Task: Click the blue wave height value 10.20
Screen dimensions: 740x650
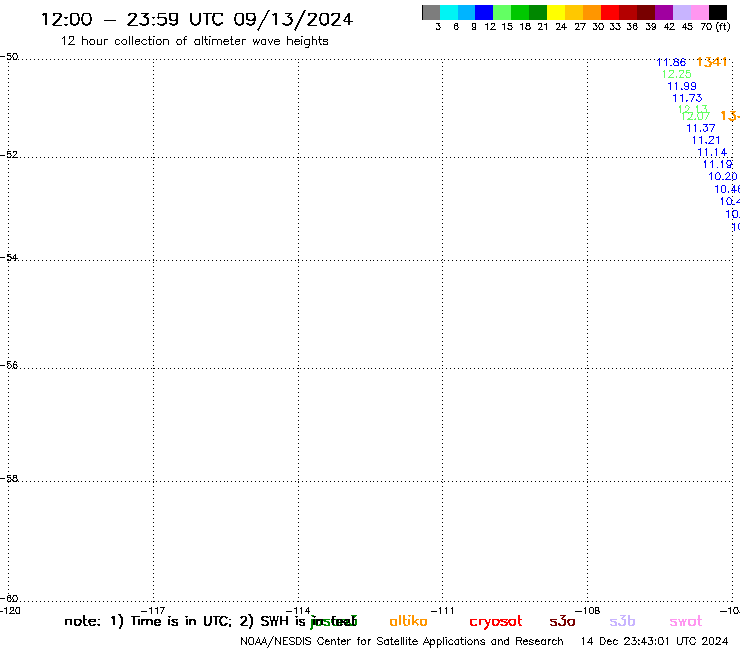Action: 723,177
